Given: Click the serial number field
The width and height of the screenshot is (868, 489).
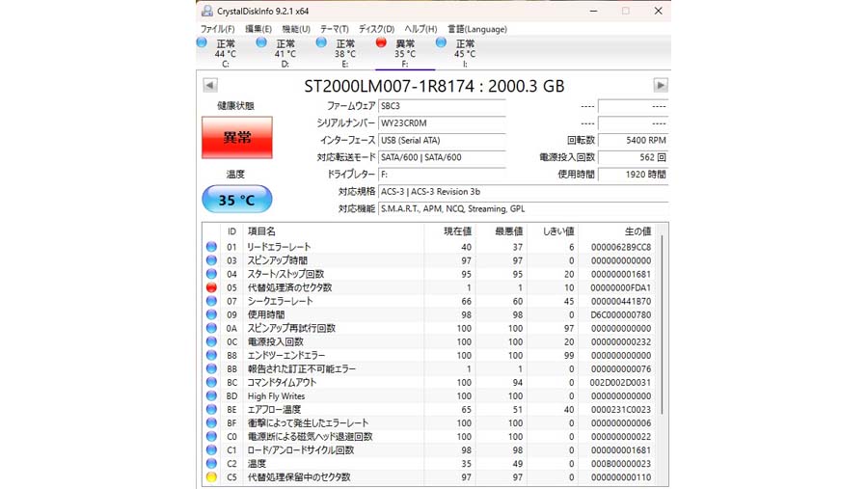Looking at the screenshot, I should click(441, 122).
